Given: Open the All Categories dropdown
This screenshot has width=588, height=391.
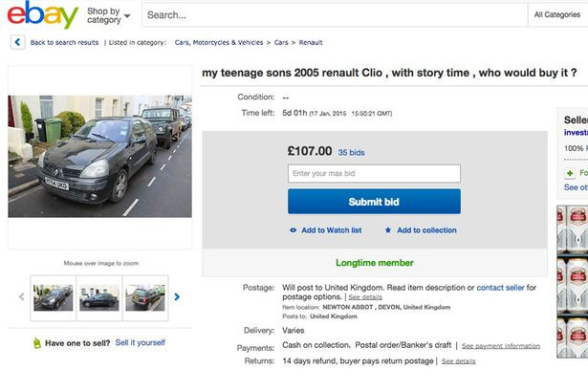Looking at the screenshot, I should pyautogui.click(x=556, y=15).
